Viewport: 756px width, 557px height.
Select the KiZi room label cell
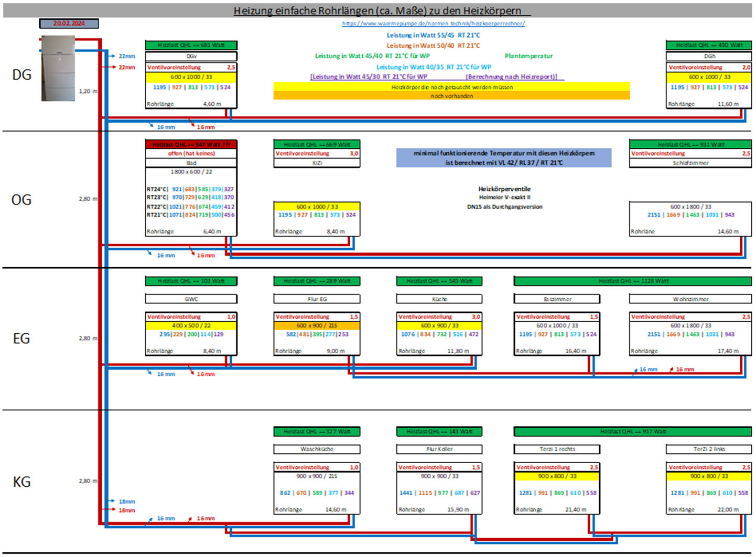point(317,163)
